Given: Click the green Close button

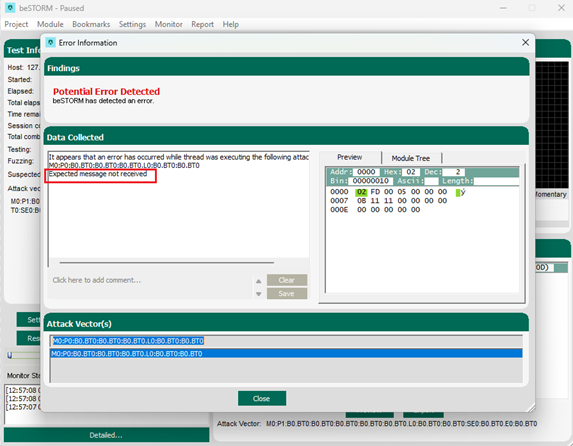Looking at the screenshot, I should [x=262, y=398].
